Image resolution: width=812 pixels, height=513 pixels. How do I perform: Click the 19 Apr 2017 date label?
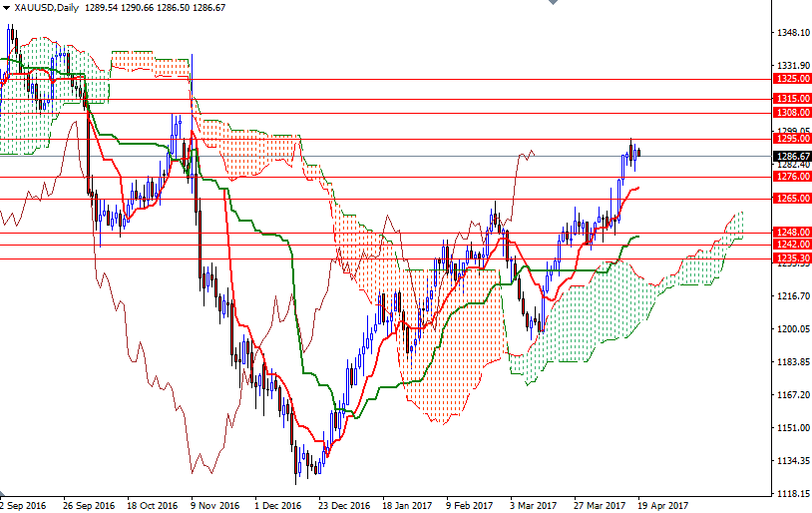pyautogui.click(x=661, y=505)
